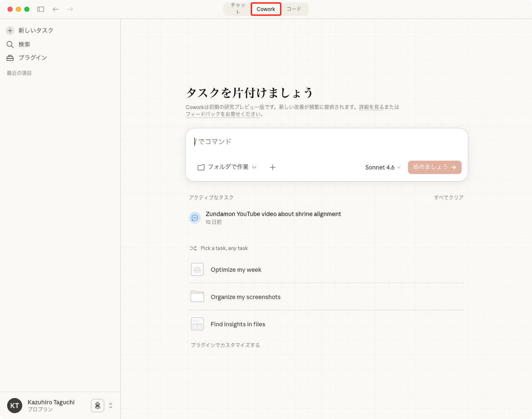Click the Organize my screenshots folder icon
Image resolution: width=532 pixels, height=419 pixels.
(197, 296)
